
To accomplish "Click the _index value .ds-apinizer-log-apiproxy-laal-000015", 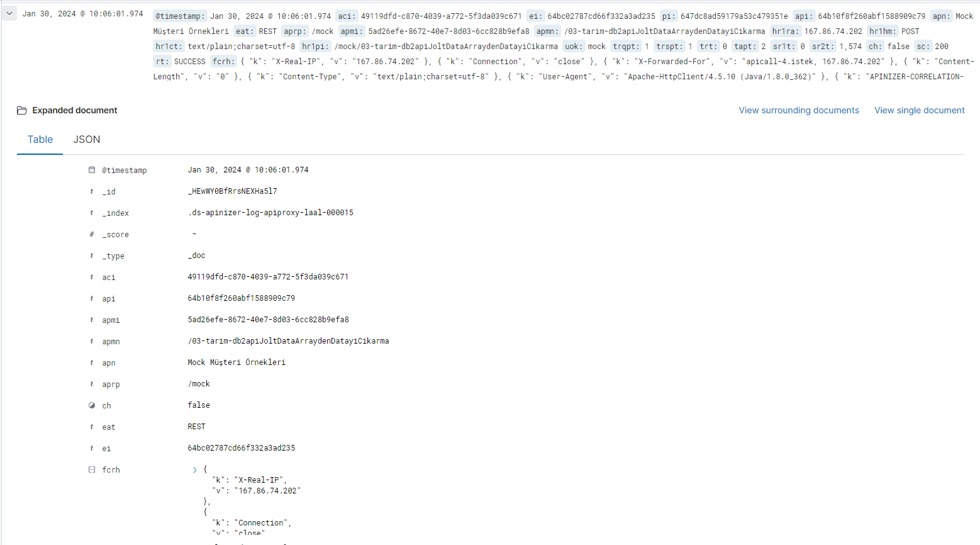I will coord(270,213).
